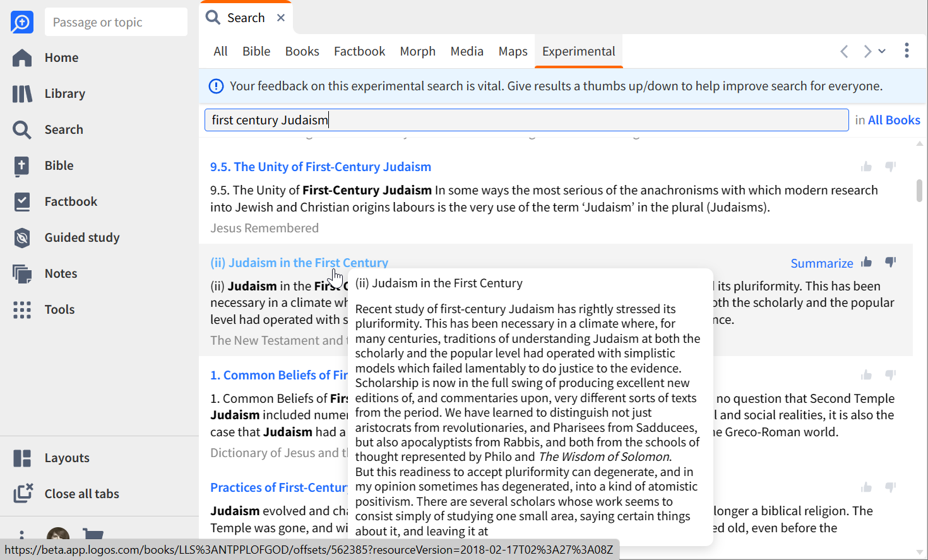This screenshot has width=928, height=560.
Task: Click the search query input field
Action: point(526,120)
